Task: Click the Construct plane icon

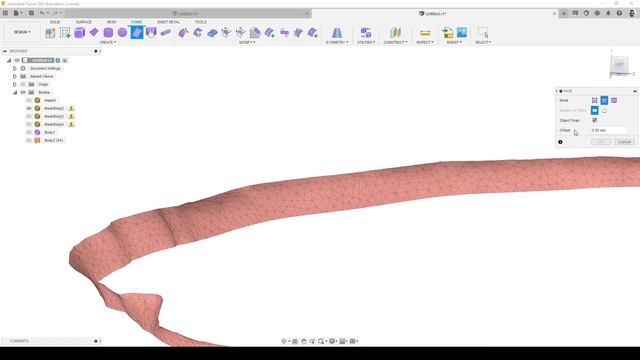Action: coord(395,33)
